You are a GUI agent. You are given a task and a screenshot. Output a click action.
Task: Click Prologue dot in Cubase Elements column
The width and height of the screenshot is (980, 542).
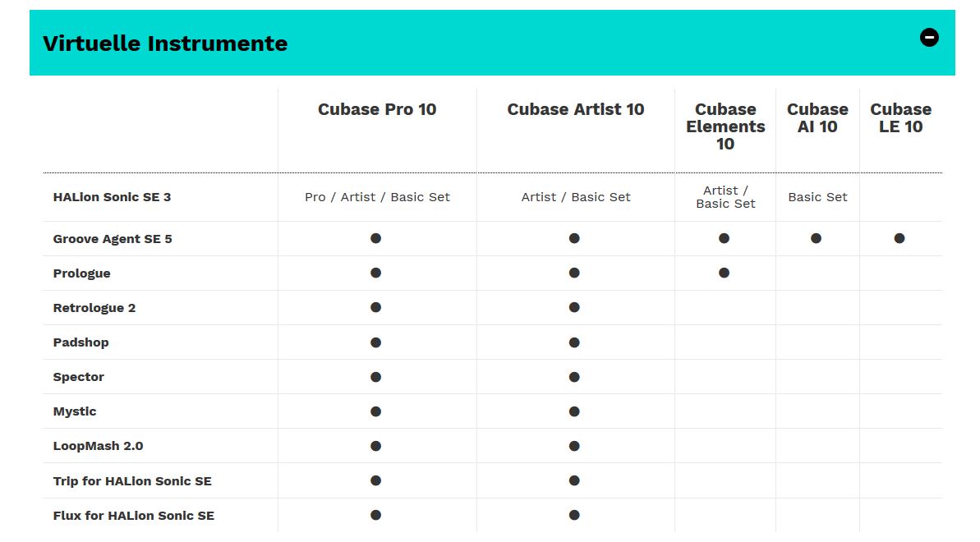coord(724,273)
